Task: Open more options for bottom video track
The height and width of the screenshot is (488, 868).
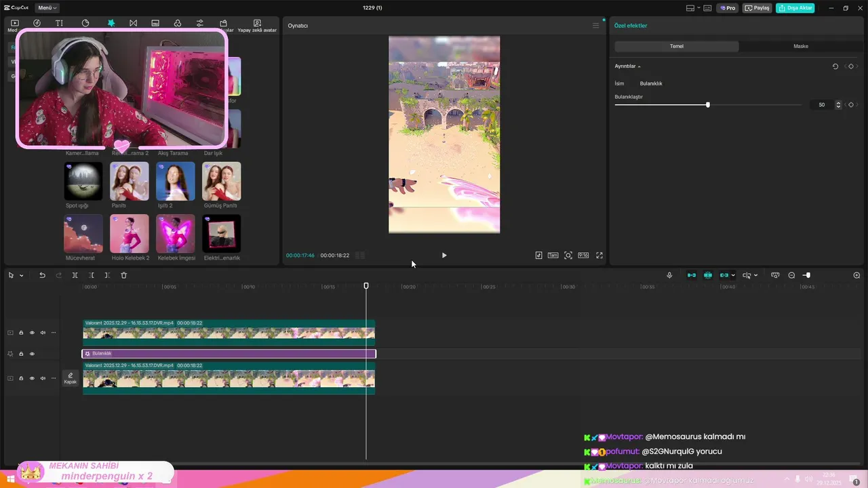Action: click(54, 378)
